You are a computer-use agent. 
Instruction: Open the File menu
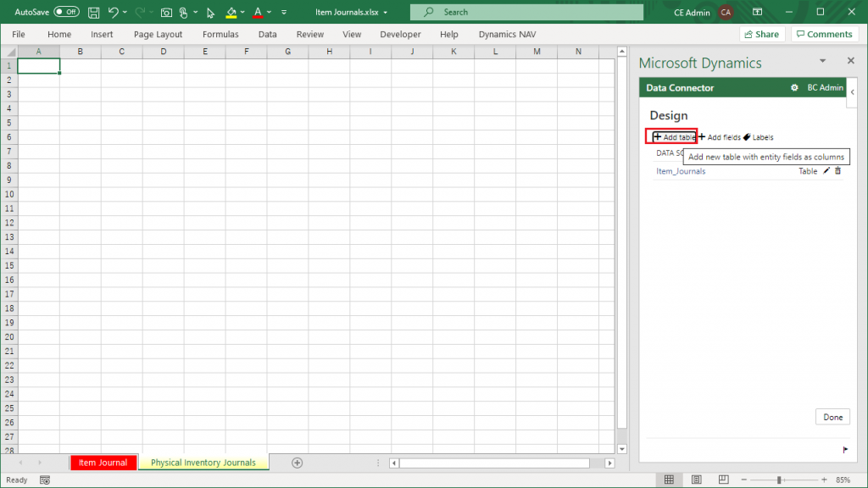19,34
